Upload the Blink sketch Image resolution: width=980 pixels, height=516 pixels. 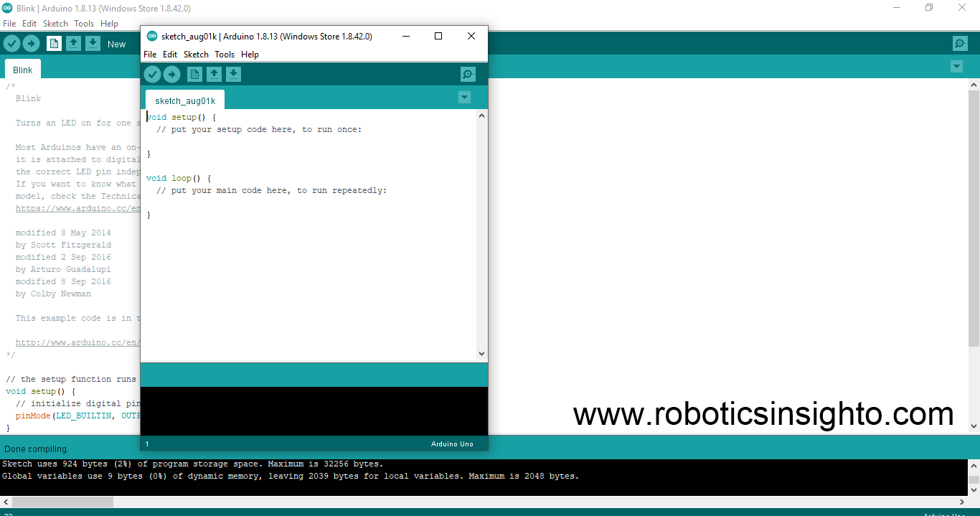[x=31, y=43]
